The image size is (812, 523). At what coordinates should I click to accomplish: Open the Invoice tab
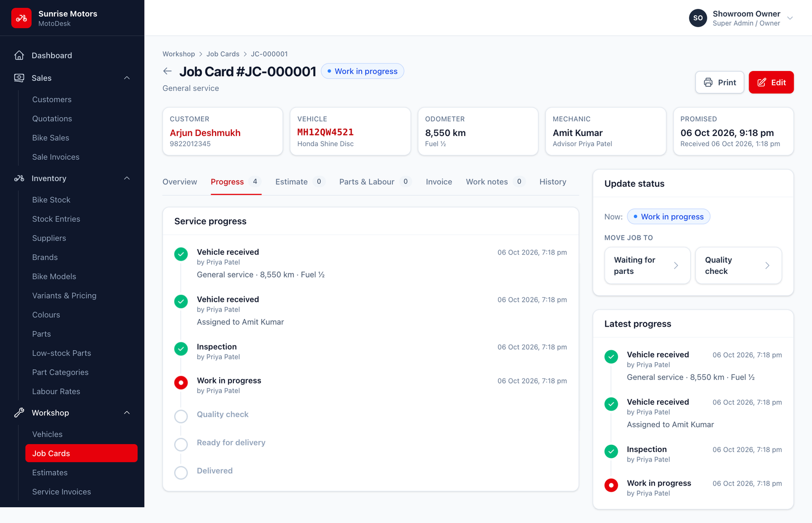pos(439,182)
